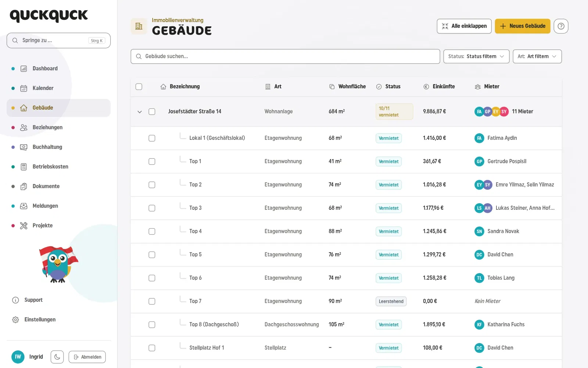This screenshot has width=588, height=368.
Task: Click the quckquck logo
Action: (49, 15)
